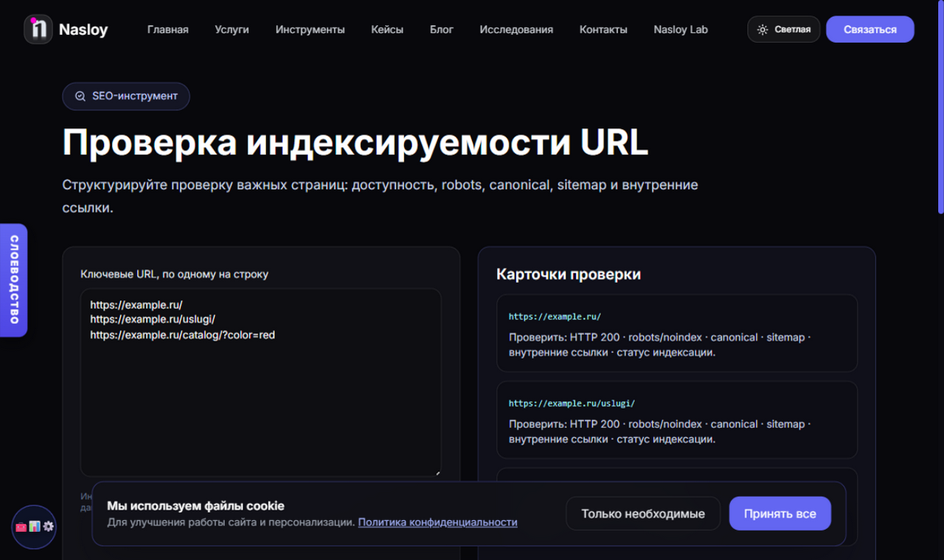
Task: Click the https://example.ru/uslugi/ card URL
Action: point(572,404)
